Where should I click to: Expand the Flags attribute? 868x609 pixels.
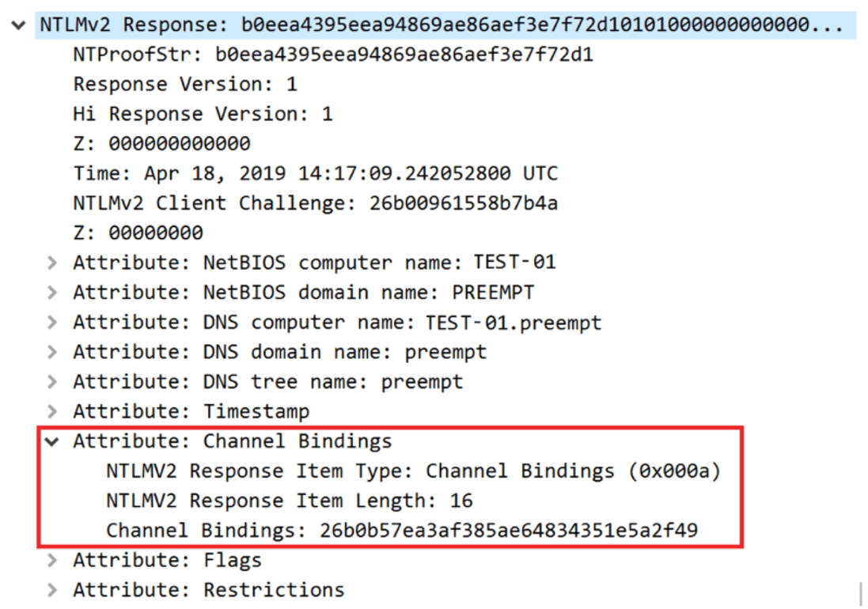pos(52,561)
